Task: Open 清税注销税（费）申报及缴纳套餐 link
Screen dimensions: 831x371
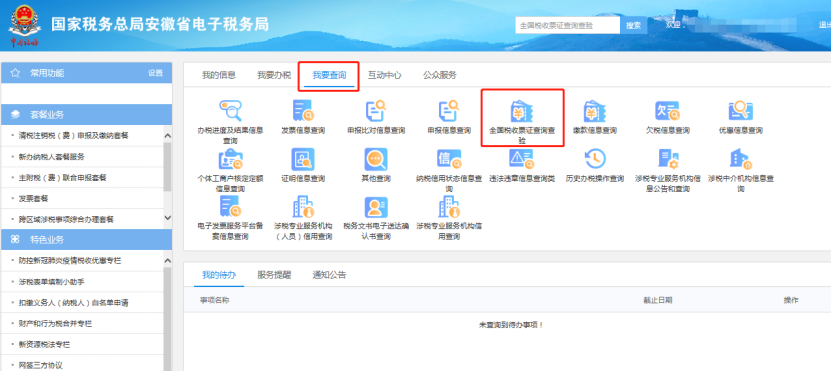Action: 74,136
